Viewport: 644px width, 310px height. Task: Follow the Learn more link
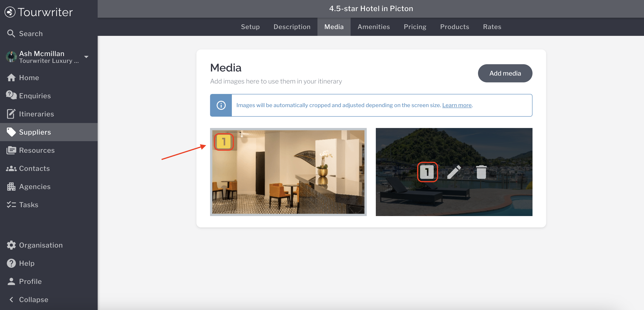click(457, 105)
